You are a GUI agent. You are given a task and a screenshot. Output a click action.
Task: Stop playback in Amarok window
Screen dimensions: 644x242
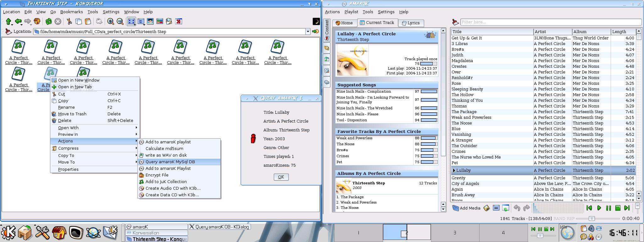tap(618, 208)
